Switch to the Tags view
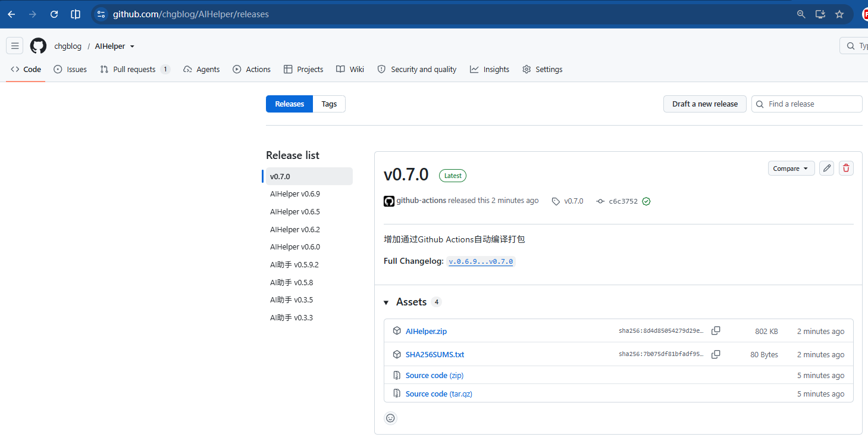 [329, 104]
